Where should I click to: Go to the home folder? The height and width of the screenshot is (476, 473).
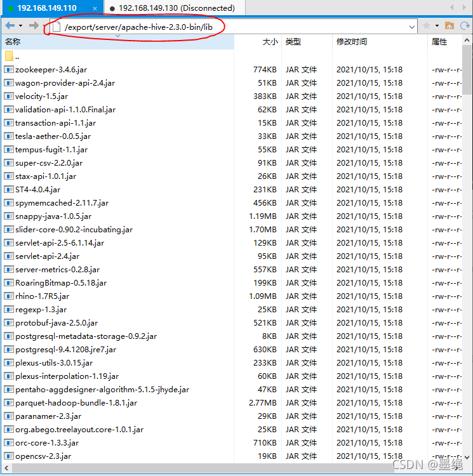(x=450, y=26)
